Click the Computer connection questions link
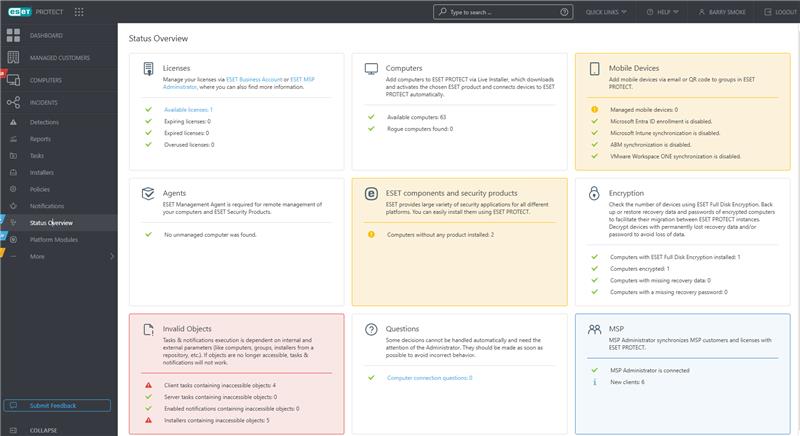The width and height of the screenshot is (800, 436). tap(430, 378)
